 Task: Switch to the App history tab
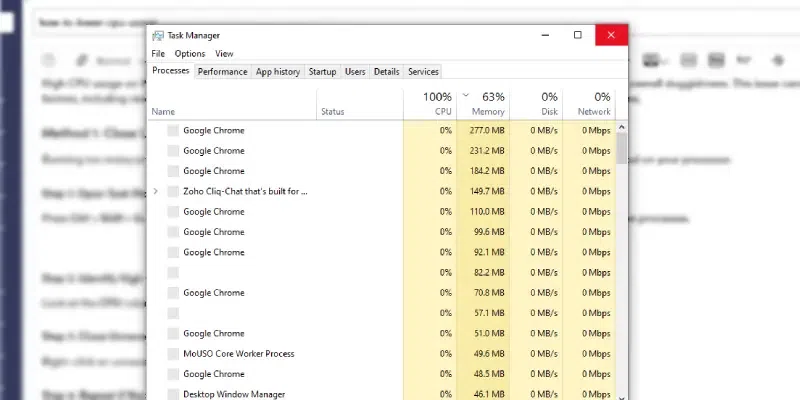coord(278,72)
